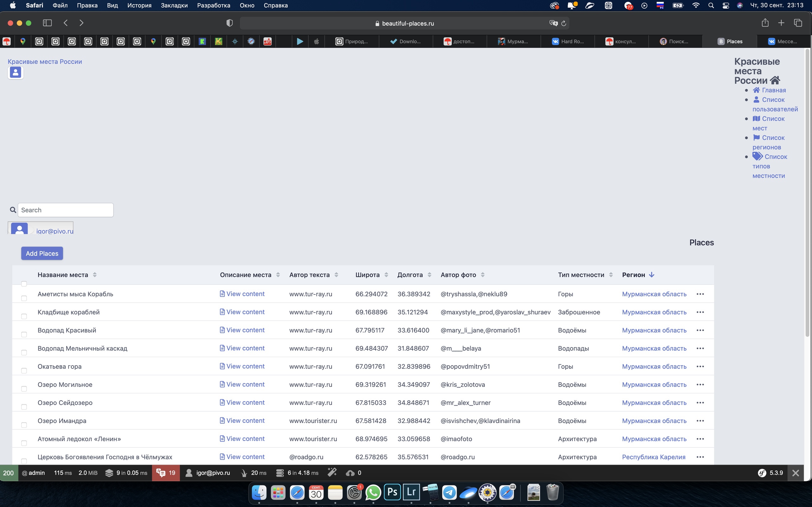Click the translation icon showing 19 missing messages
812x507 pixels.
click(x=166, y=473)
